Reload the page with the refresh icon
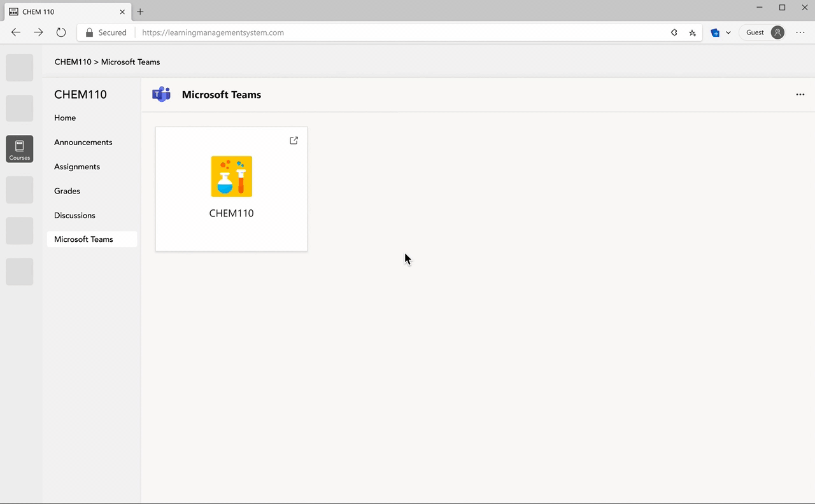This screenshot has height=504, width=815. point(61,32)
